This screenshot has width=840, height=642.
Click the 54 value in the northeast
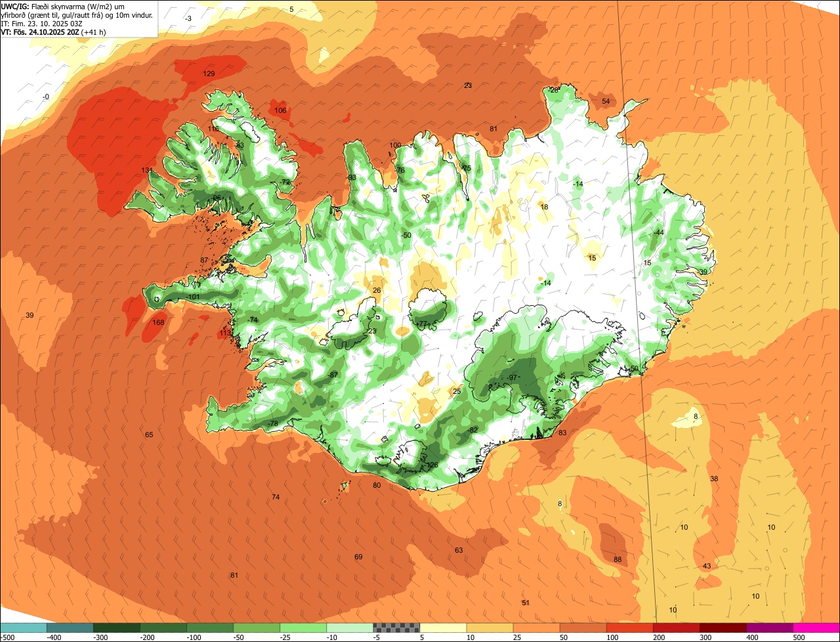[x=606, y=101]
